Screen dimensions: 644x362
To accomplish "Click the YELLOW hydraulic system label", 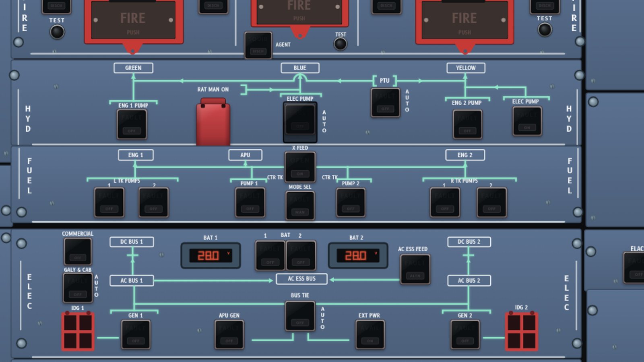I will [x=466, y=68].
